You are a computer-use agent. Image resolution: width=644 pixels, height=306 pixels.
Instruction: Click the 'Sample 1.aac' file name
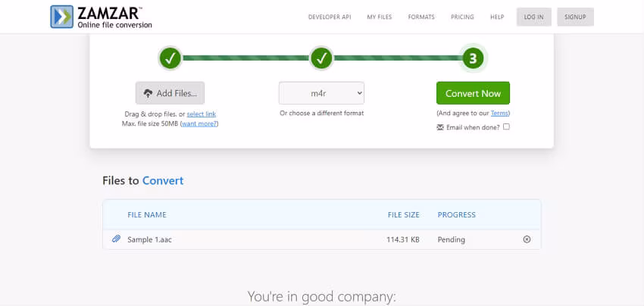(x=149, y=239)
